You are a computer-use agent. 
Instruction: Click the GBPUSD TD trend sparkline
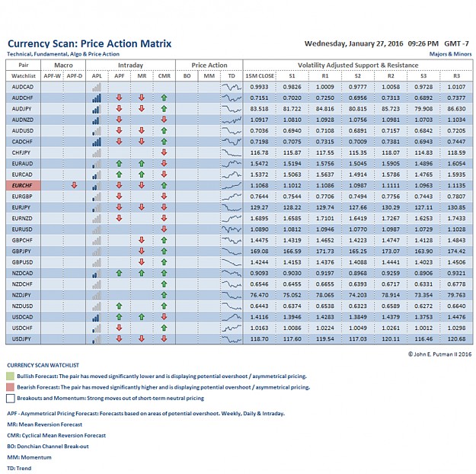[x=232, y=262]
